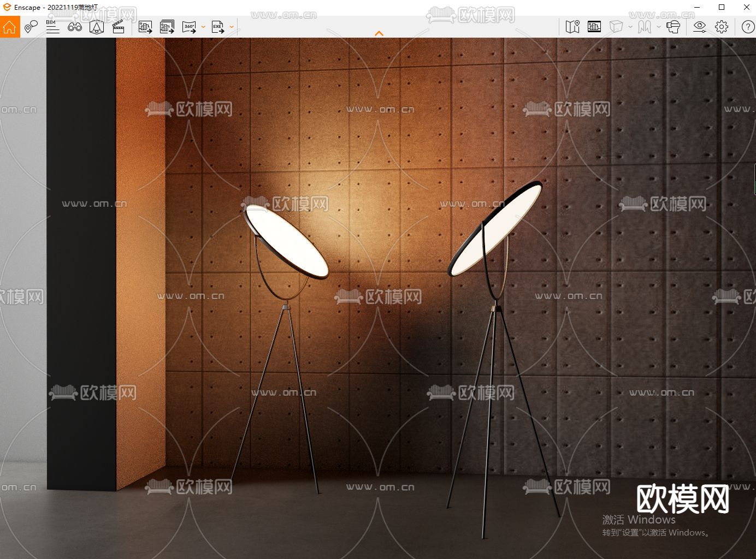The image size is (756, 559).
Task: Open the General Settings gear
Action: point(722,27)
